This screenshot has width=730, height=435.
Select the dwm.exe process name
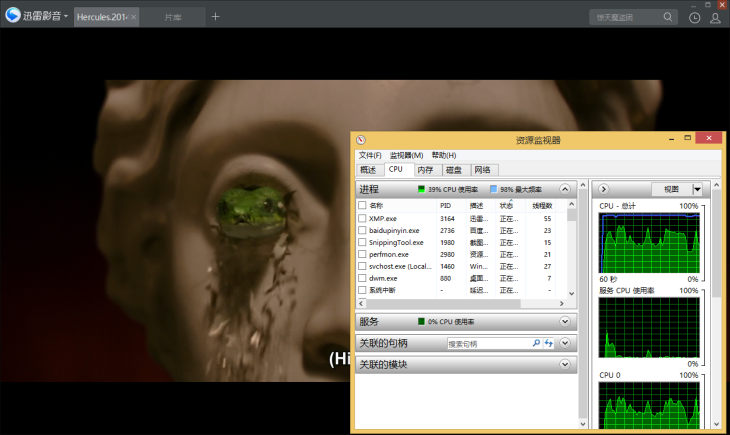[x=383, y=278]
